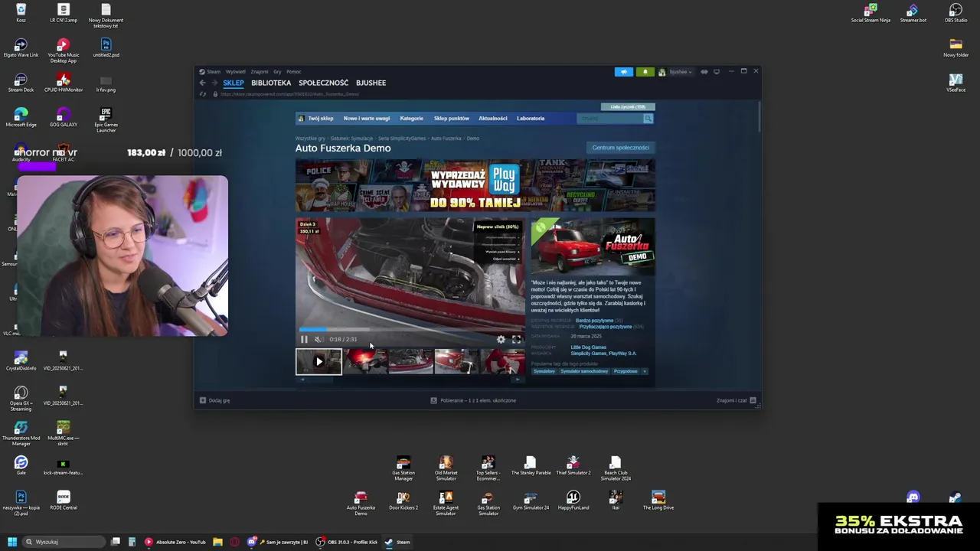Enter Big Picture mode
Screen dimensions: 980x551
(717, 72)
